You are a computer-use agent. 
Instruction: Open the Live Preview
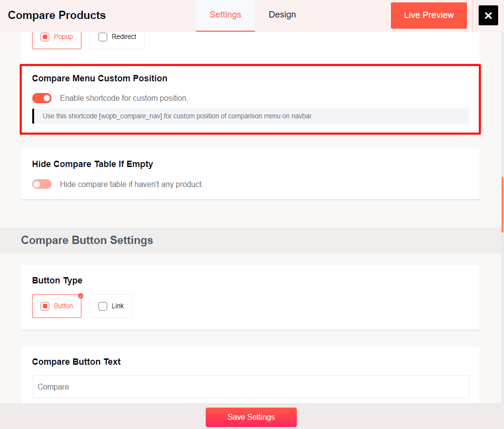428,15
